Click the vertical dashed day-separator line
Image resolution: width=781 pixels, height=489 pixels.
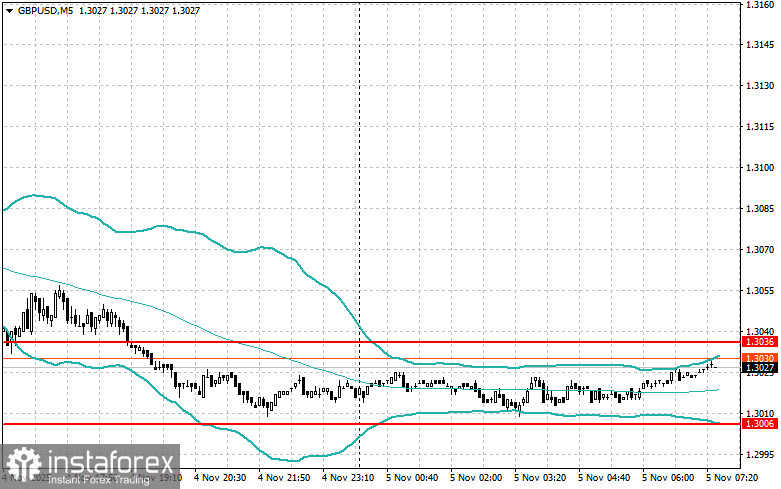(x=360, y=234)
